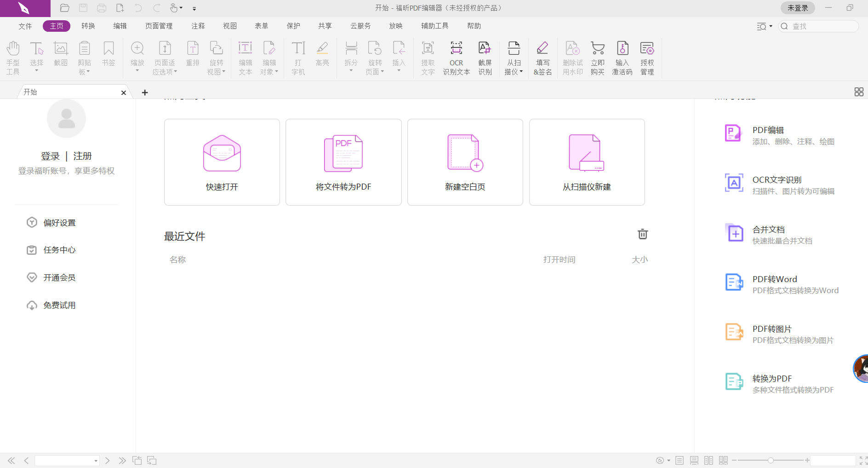This screenshot has height=468, width=868.
Task: Click the 立即购买 shopping cart icon
Action: tap(598, 58)
